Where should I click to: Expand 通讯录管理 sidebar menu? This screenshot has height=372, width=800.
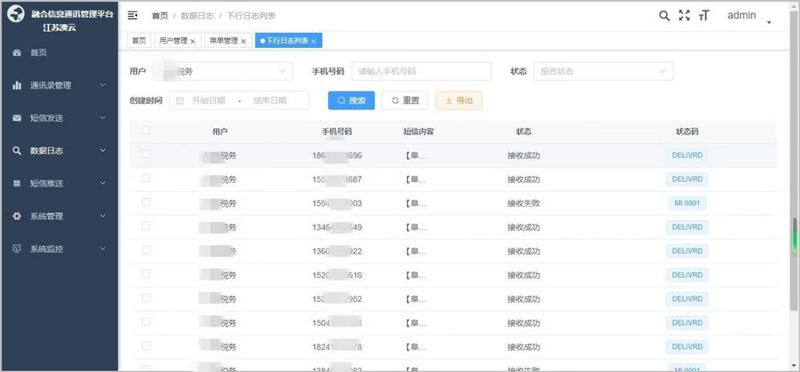(x=103, y=85)
